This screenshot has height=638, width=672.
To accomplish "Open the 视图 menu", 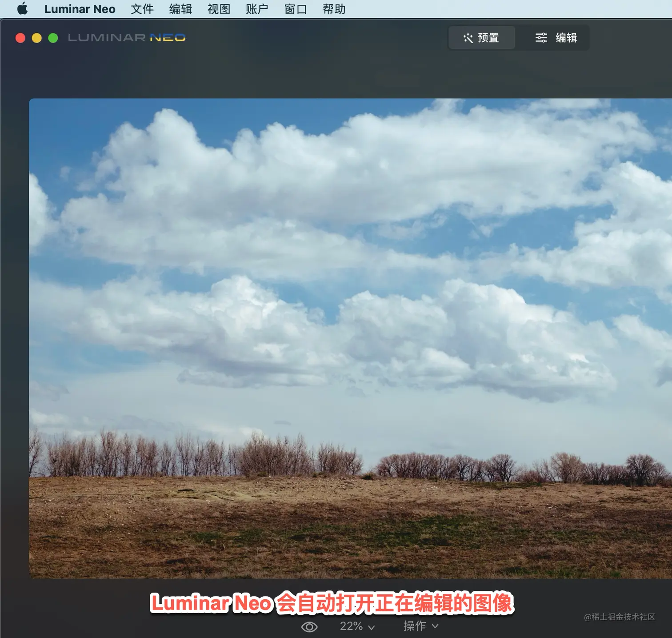I will (219, 9).
